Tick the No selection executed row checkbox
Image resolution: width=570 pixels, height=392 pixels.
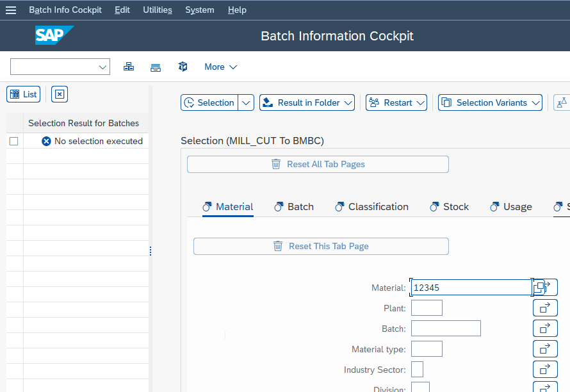click(x=14, y=141)
